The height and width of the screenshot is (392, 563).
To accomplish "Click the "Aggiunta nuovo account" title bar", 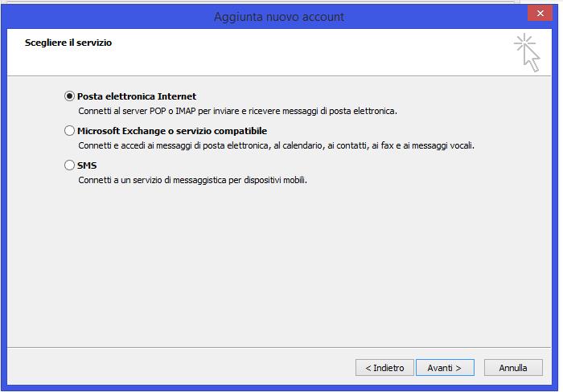I will 279,17.
